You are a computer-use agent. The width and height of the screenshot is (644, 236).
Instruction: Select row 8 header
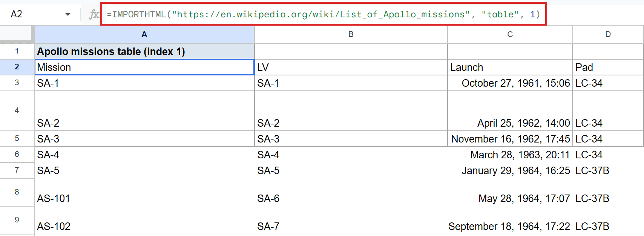pos(17,192)
